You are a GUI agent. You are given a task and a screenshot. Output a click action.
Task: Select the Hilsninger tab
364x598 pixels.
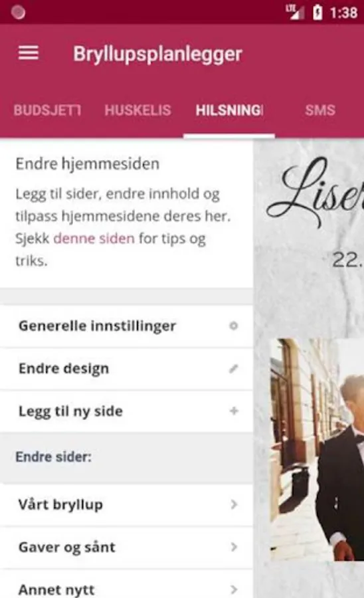click(229, 110)
